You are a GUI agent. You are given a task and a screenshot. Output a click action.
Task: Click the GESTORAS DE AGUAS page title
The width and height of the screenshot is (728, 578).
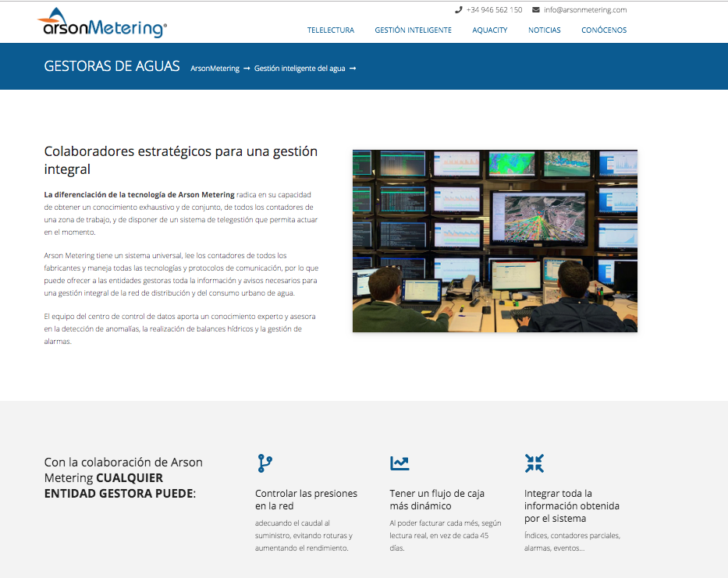pos(112,66)
